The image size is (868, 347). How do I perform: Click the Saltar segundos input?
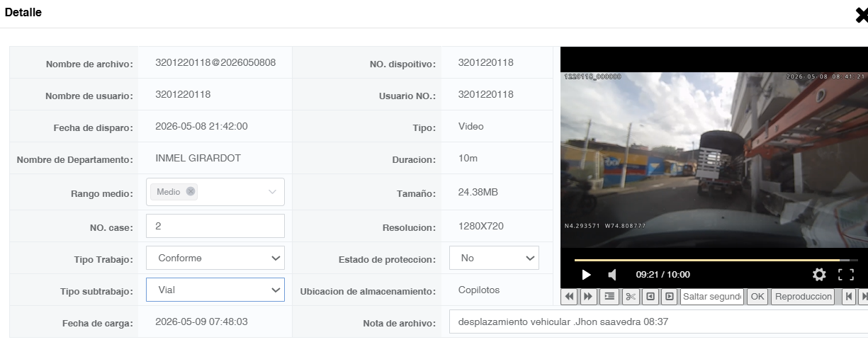[x=711, y=297]
